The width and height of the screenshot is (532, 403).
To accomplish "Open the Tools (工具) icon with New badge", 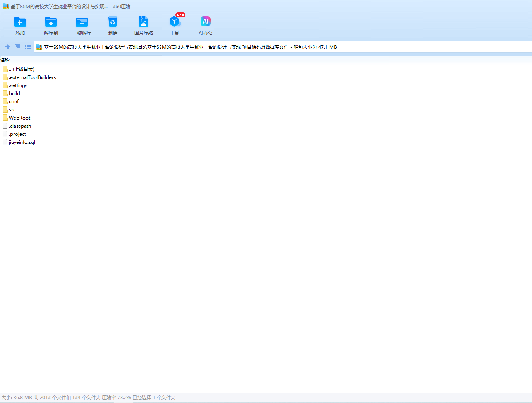I will (175, 22).
